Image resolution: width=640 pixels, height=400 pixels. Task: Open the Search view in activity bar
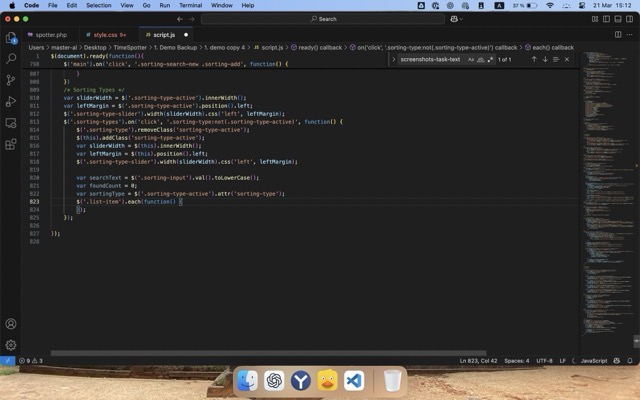[x=11, y=59]
